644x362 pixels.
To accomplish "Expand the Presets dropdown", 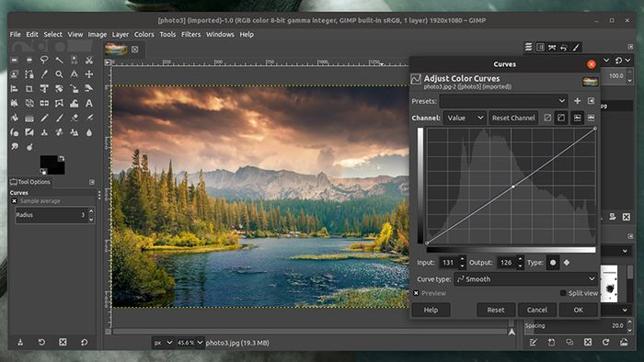I will click(503, 101).
